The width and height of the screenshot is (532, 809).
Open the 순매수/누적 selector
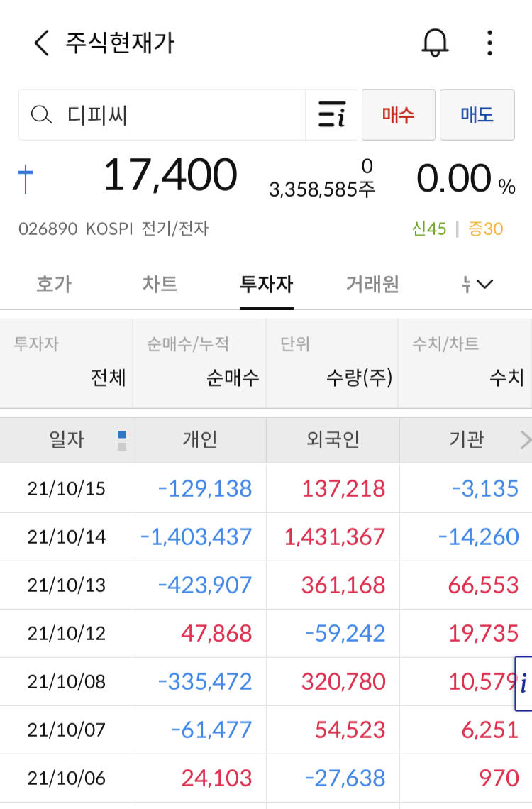(199, 363)
